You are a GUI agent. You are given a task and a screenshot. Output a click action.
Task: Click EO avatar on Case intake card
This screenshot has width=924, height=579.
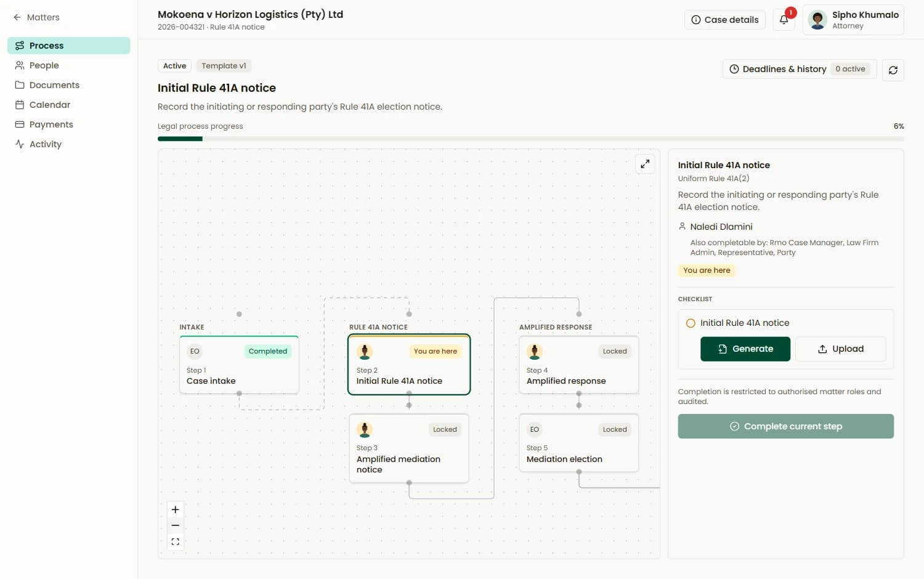tap(195, 351)
